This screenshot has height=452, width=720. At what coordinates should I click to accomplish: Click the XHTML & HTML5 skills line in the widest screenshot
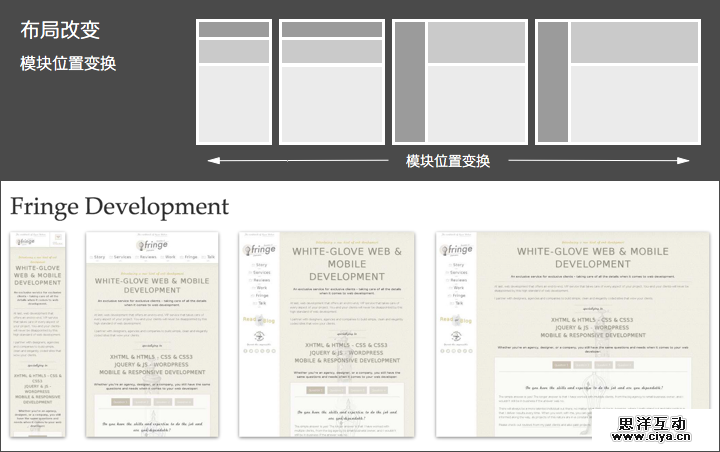coord(592,320)
